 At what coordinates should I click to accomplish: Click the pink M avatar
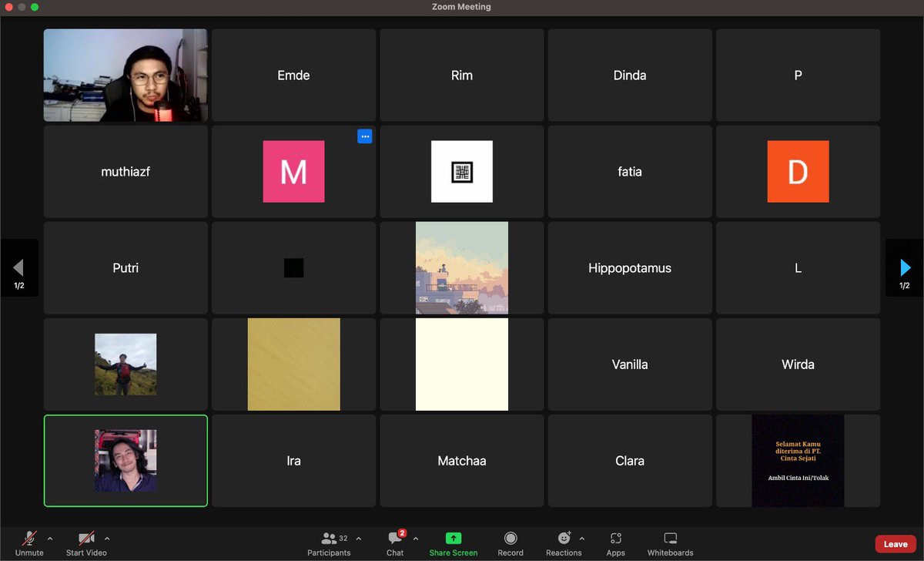point(293,172)
